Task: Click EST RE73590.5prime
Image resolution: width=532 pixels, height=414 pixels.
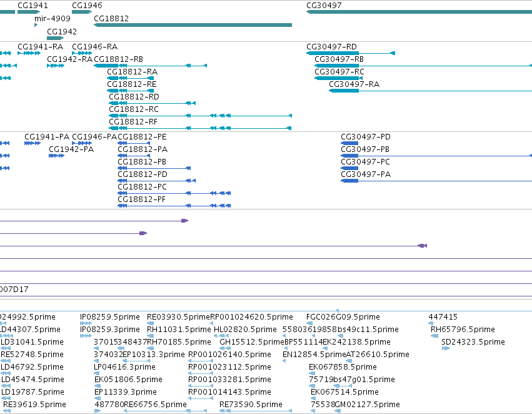Action: 251,405
